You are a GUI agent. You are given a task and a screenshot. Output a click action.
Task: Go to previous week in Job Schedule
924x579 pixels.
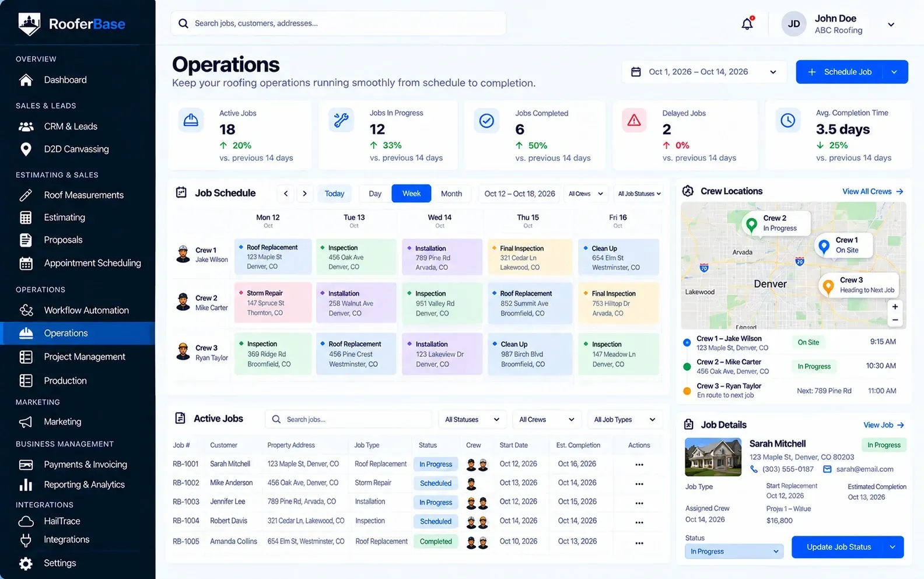[x=286, y=194]
